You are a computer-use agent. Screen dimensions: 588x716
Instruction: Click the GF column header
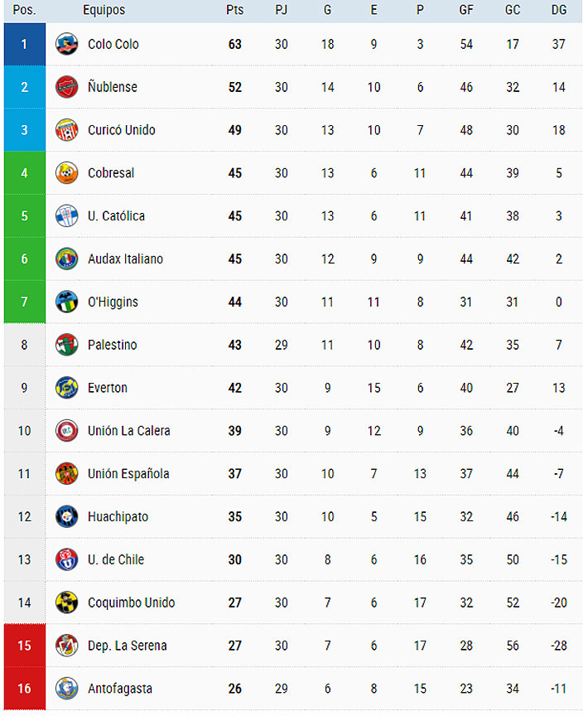click(x=466, y=10)
